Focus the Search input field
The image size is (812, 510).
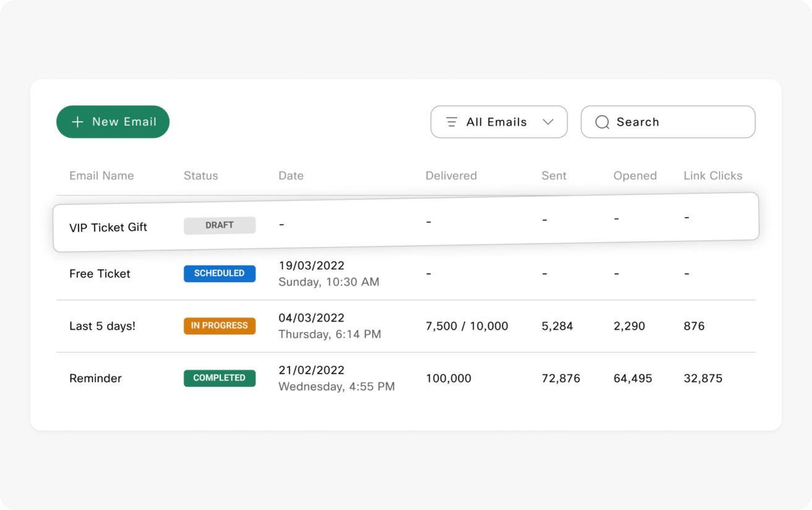click(x=668, y=122)
